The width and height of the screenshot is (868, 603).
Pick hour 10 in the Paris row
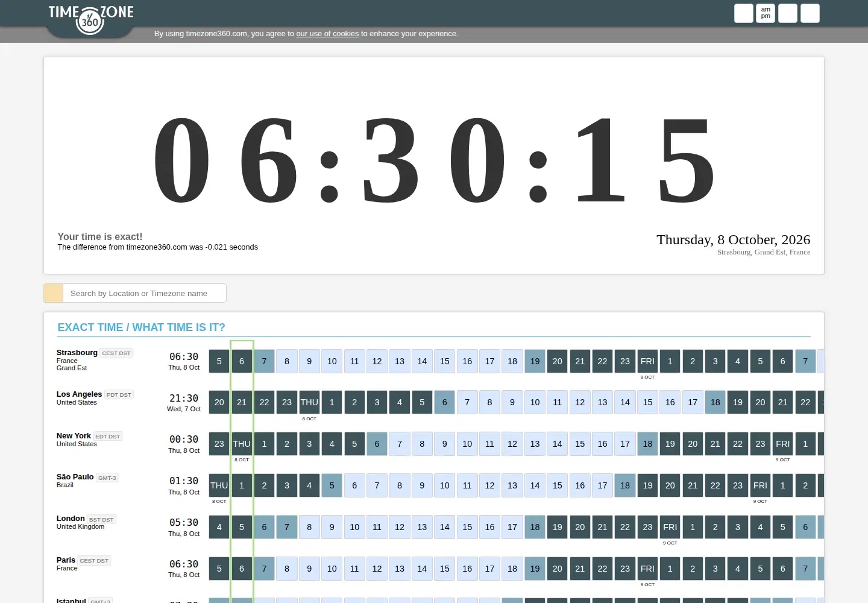332,569
